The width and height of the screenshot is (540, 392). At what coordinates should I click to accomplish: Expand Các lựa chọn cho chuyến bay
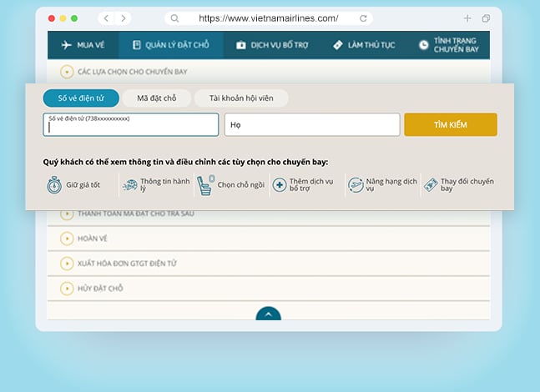tap(68, 73)
